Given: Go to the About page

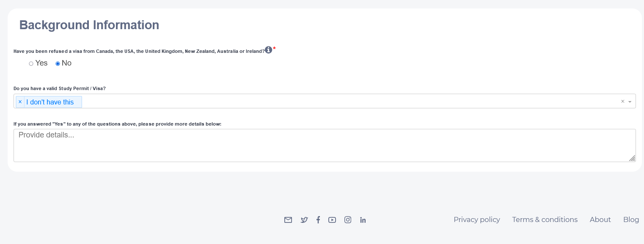Looking at the screenshot, I should coord(600,219).
